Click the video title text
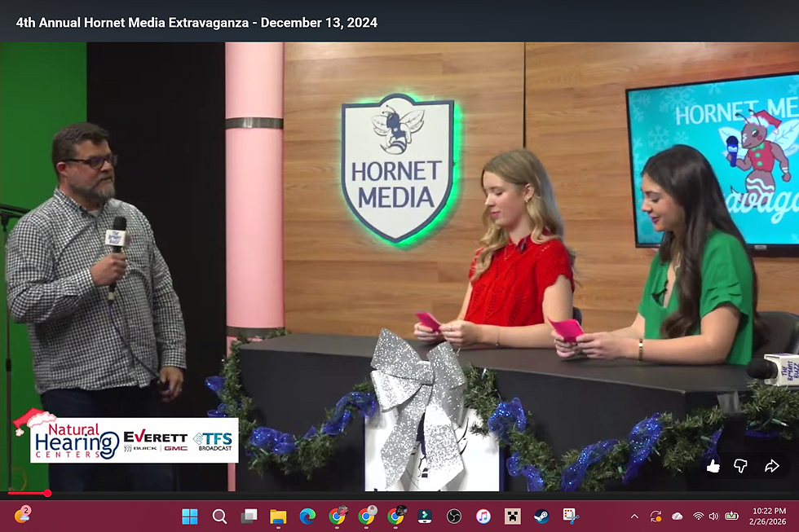 (x=196, y=22)
